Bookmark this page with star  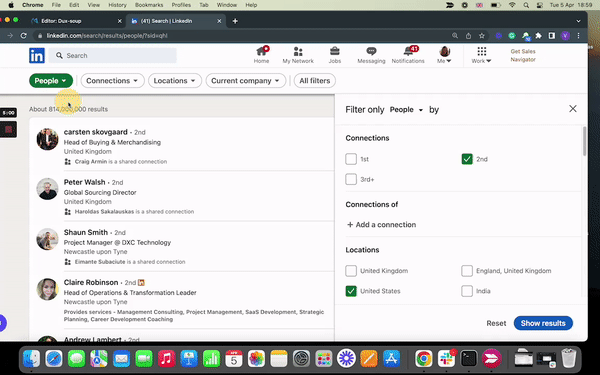tap(482, 36)
